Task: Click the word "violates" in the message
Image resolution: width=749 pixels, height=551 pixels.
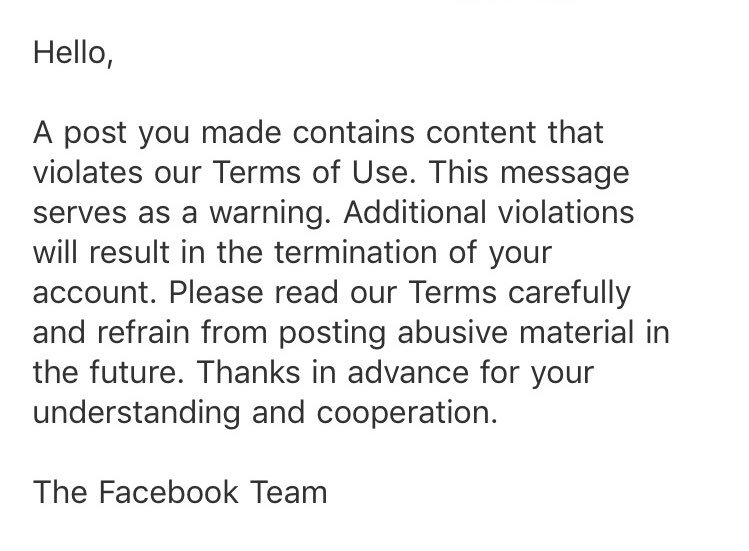Action: coord(87,172)
